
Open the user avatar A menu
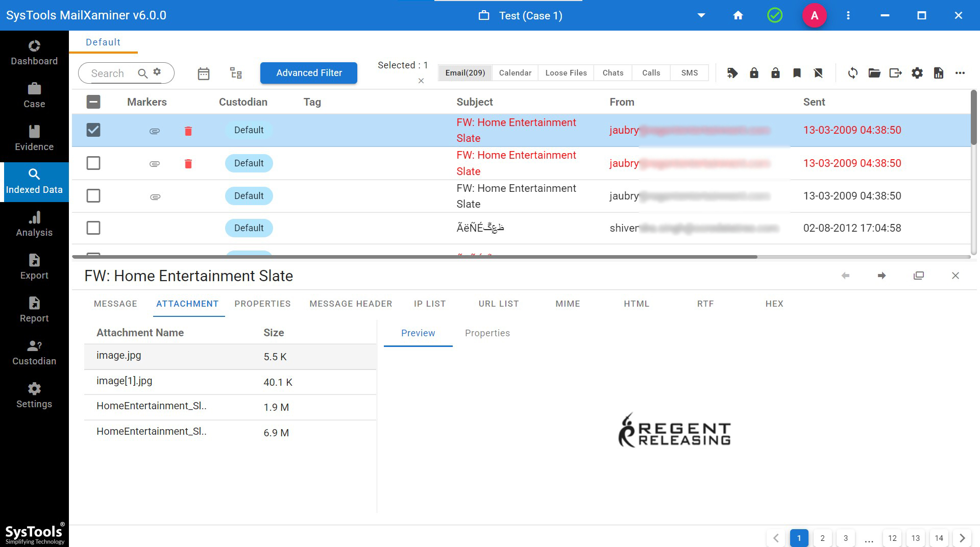point(815,15)
